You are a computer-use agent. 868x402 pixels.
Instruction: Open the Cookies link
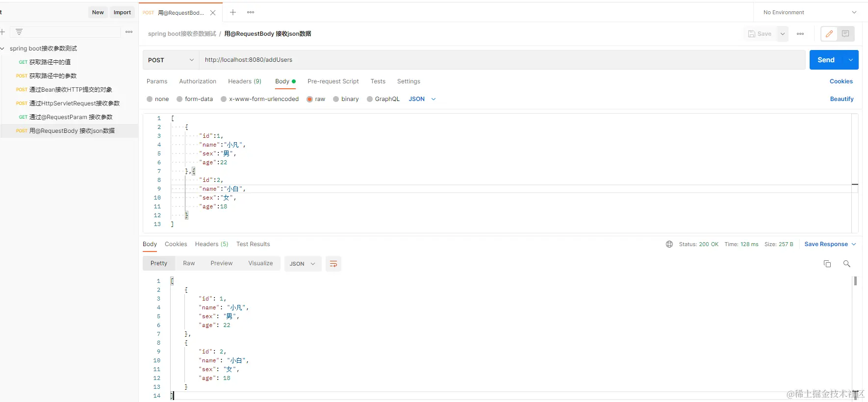pyautogui.click(x=841, y=81)
